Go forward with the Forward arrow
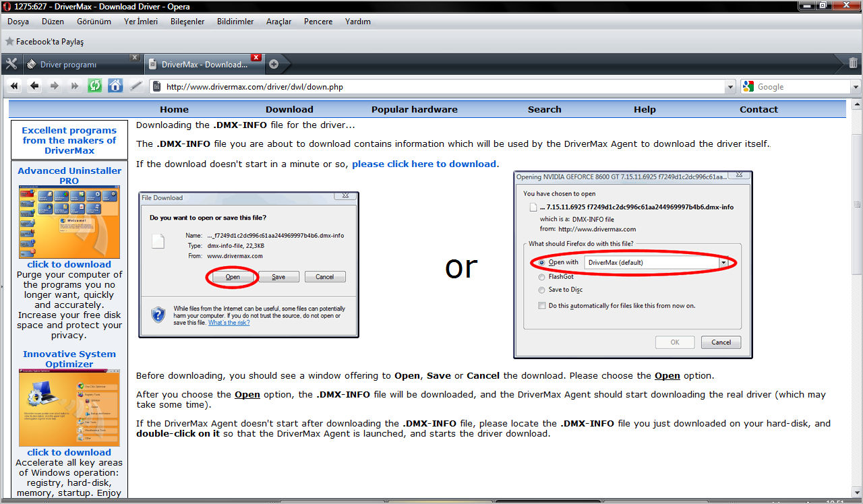The width and height of the screenshot is (863, 504). pyautogui.click(x=55, y=86)
